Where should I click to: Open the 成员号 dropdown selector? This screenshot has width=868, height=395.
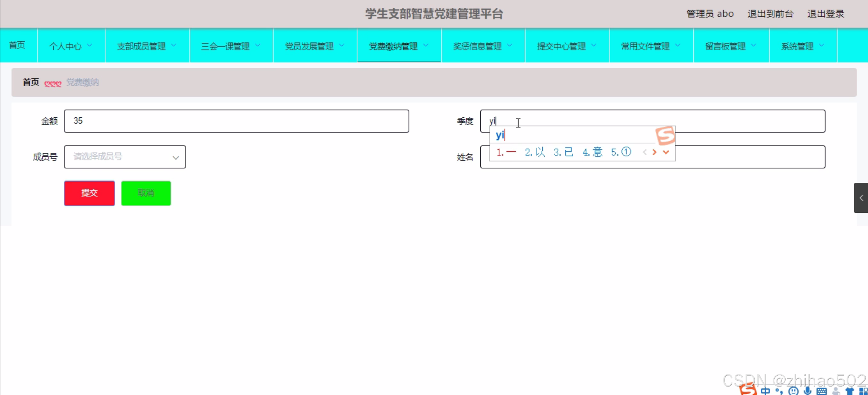125,157
